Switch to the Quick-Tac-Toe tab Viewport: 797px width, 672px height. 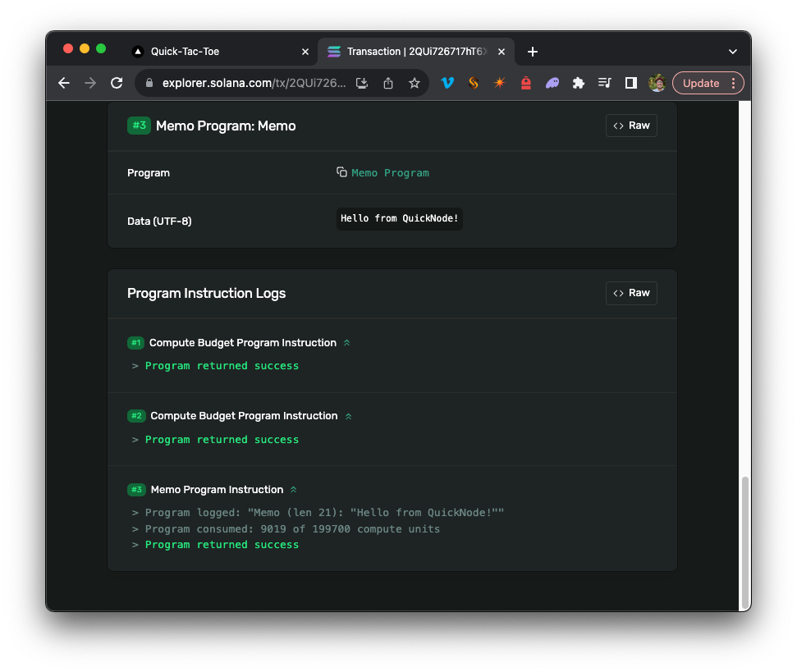pos(218,52)
